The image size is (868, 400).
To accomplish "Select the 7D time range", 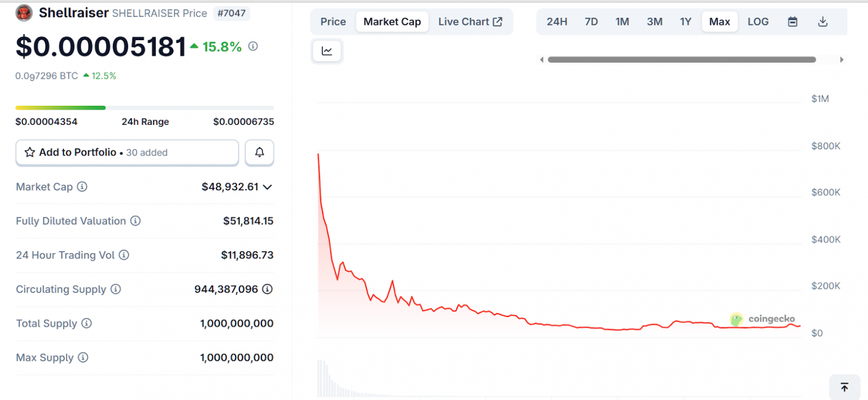I will pos(591,22).
